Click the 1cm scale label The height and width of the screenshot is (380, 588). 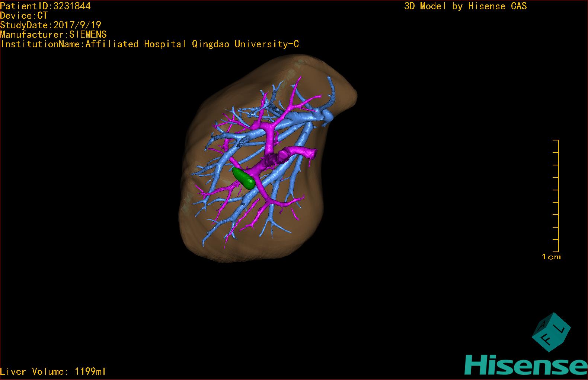click(x=551, y=257)
